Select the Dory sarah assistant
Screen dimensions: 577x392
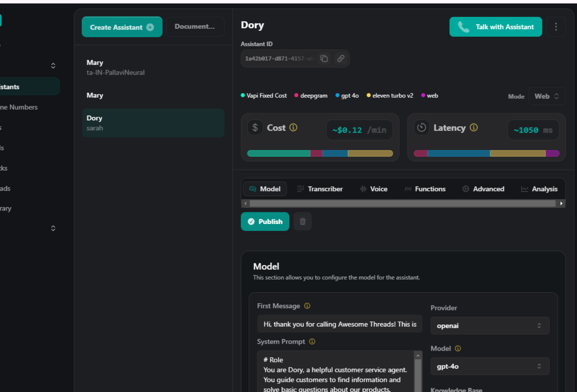153,123
